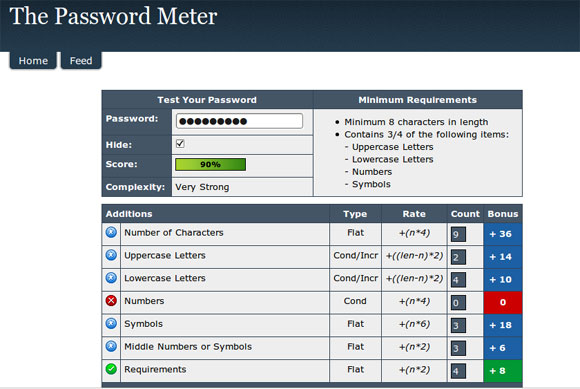Open the Home tab
The width and height of the screenshot is (580, 389).
(33, 60)
